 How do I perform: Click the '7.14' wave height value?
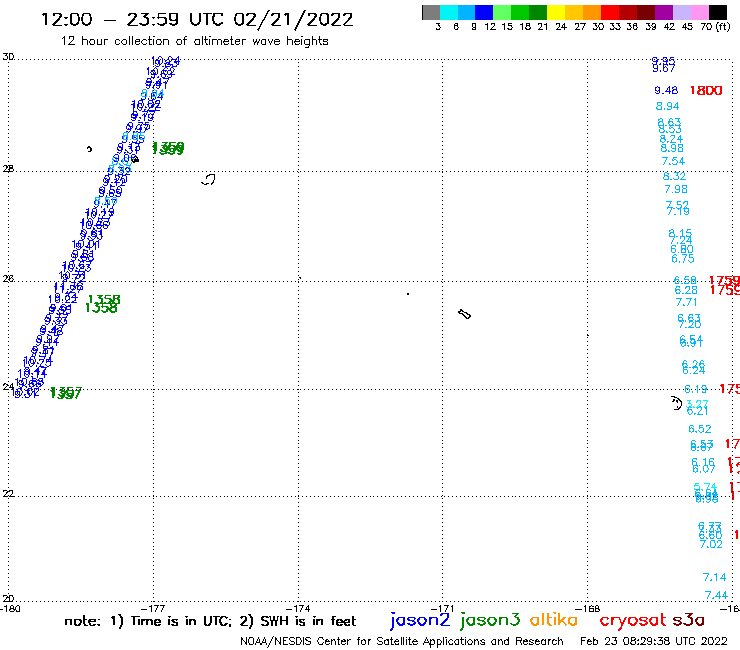[715, 577]
